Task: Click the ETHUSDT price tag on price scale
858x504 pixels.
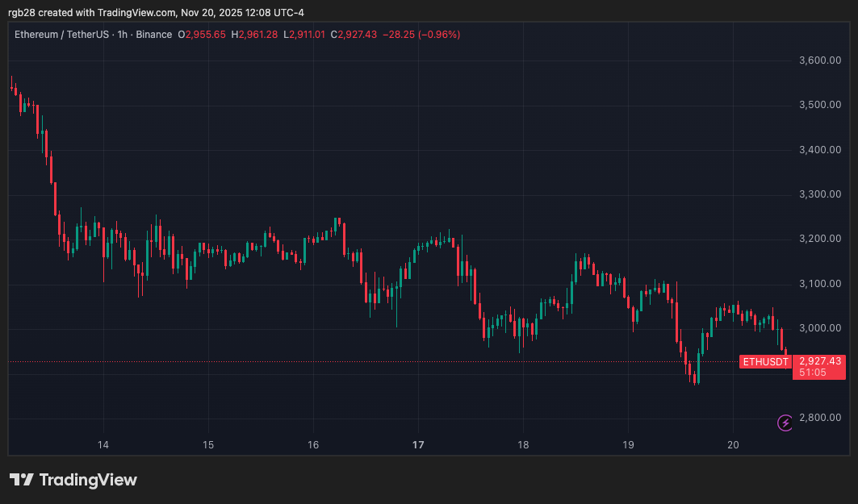Action: [x=764, y=361]
